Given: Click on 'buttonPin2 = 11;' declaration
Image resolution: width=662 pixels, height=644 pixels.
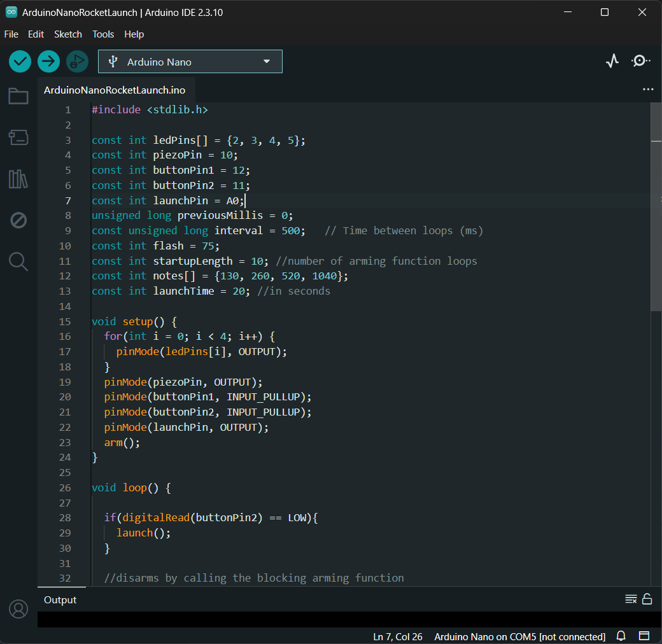Looking at the screenshot, I should click(x=201, y=186).
